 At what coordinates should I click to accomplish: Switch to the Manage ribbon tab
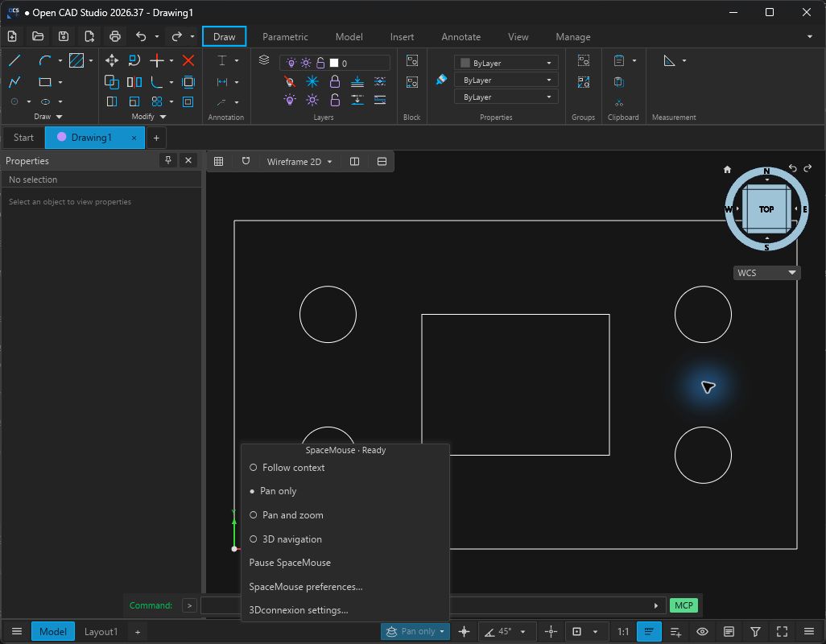click(x=573, y=37)
